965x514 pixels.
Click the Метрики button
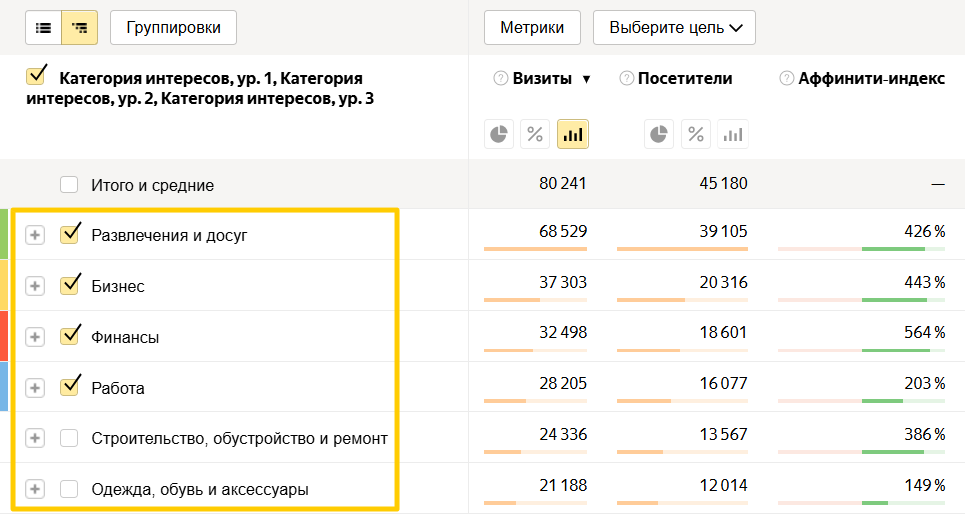(x=532, y=28)
